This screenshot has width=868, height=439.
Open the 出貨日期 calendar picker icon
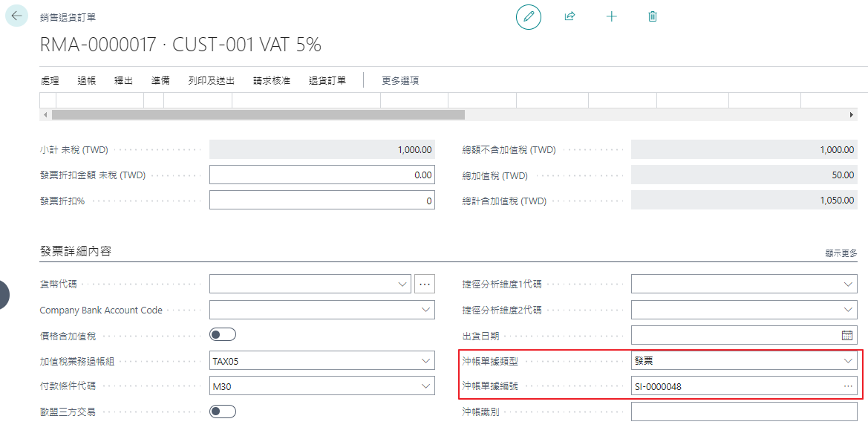(x=847, y=335)
